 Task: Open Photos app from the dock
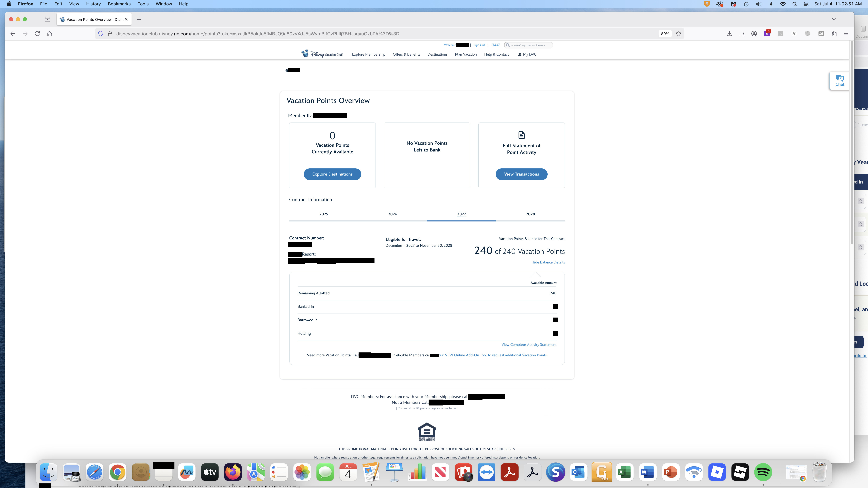pyautogui.click(x=302, y=472)
